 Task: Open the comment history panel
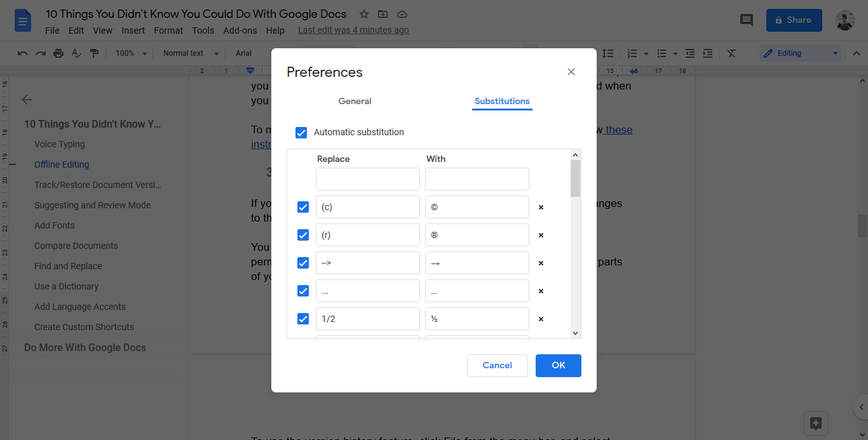click(x=746, y=20)
